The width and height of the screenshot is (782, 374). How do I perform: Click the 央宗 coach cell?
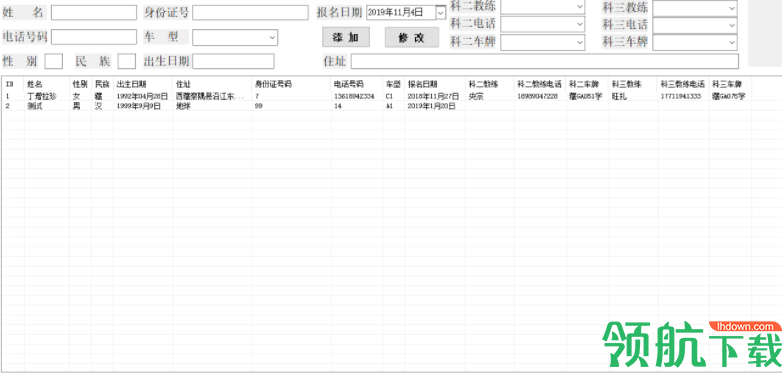tap(476, 96)
